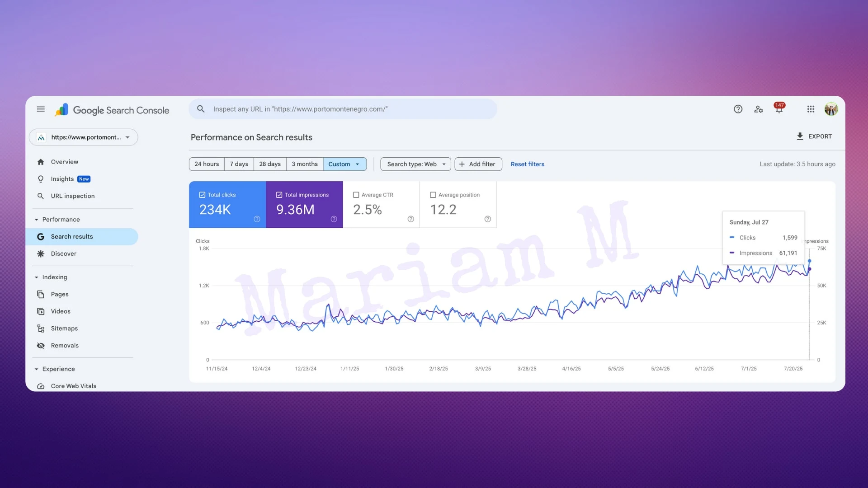Click the notifications bell showing 147
The width and height of the screenshot is (868, 488).
[x=779, y=108]
